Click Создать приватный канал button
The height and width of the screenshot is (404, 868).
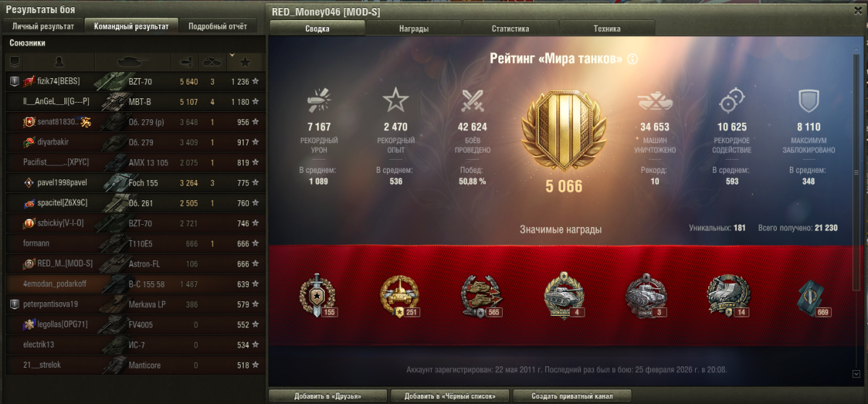(572, 396)
